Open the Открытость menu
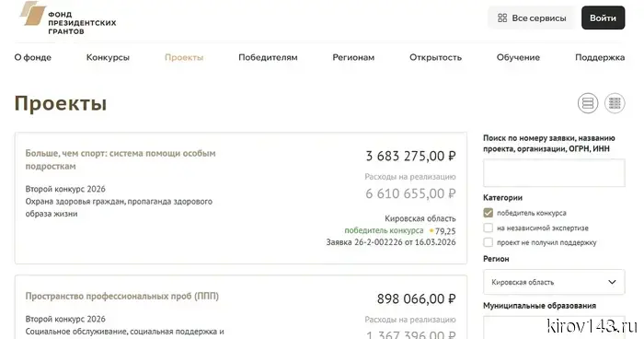 point(435,58)
